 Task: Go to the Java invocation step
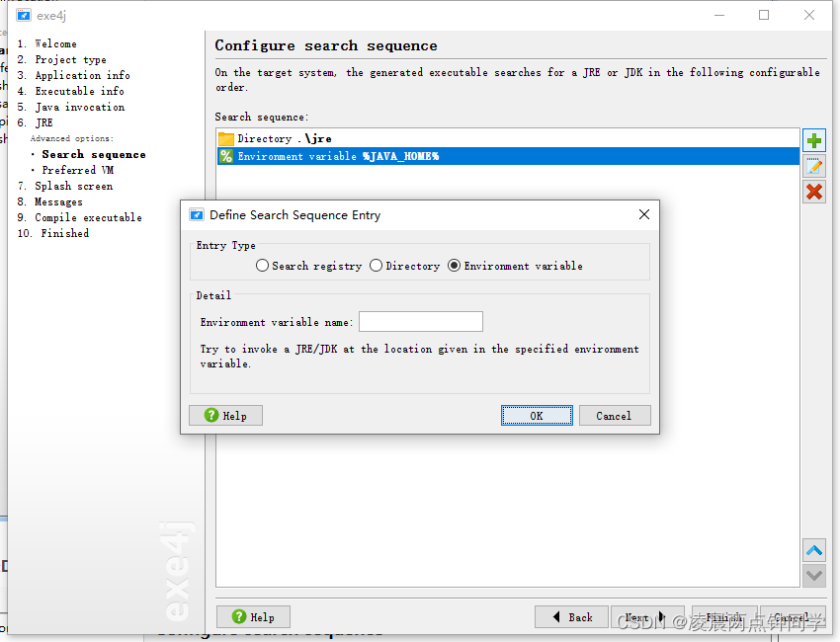80,107
